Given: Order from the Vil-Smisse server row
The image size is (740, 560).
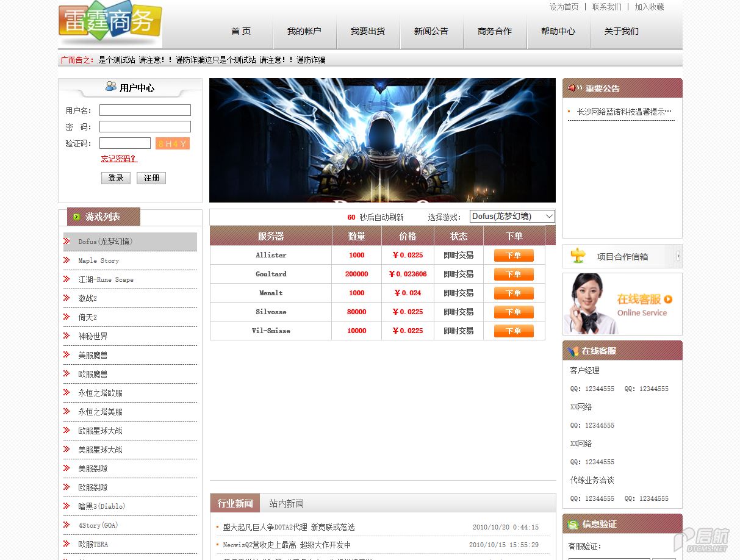Looking at the screenshot, I should coord(514,331).
